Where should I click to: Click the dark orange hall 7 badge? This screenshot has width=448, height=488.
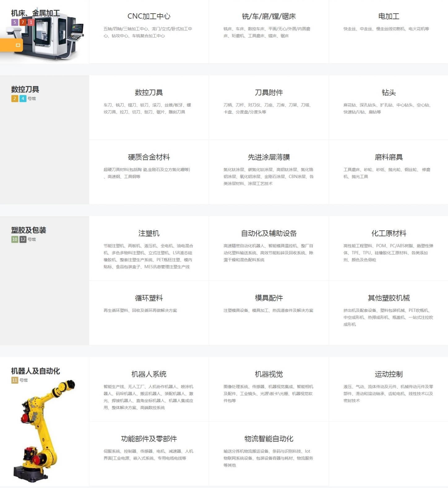(x=23, y=22)
